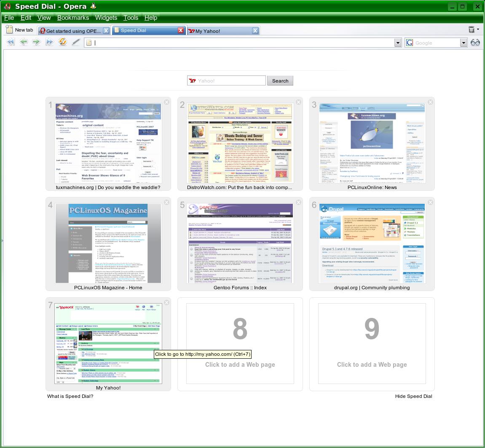
Task: Switch to Get started using Opera tab
Action: pos(74,31)
